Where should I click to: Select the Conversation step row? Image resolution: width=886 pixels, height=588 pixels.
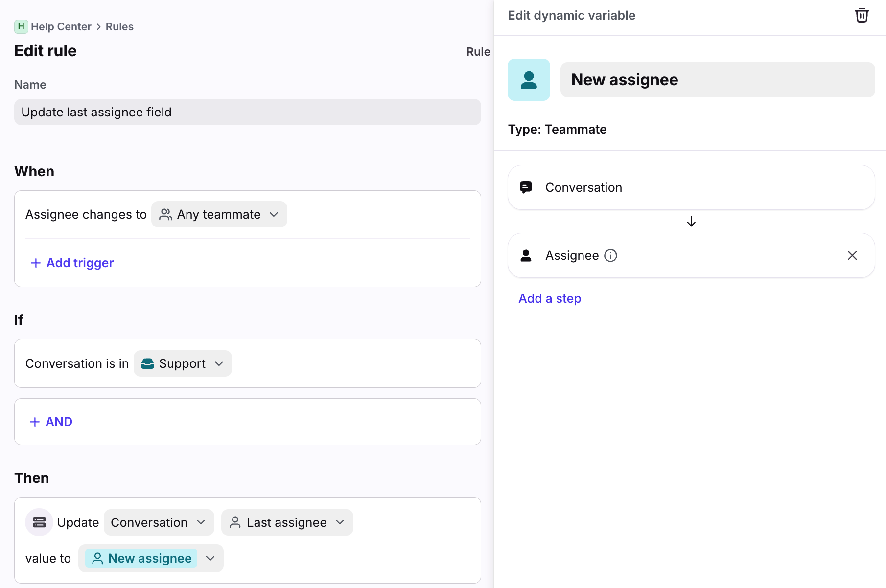(x=691, y=188)
